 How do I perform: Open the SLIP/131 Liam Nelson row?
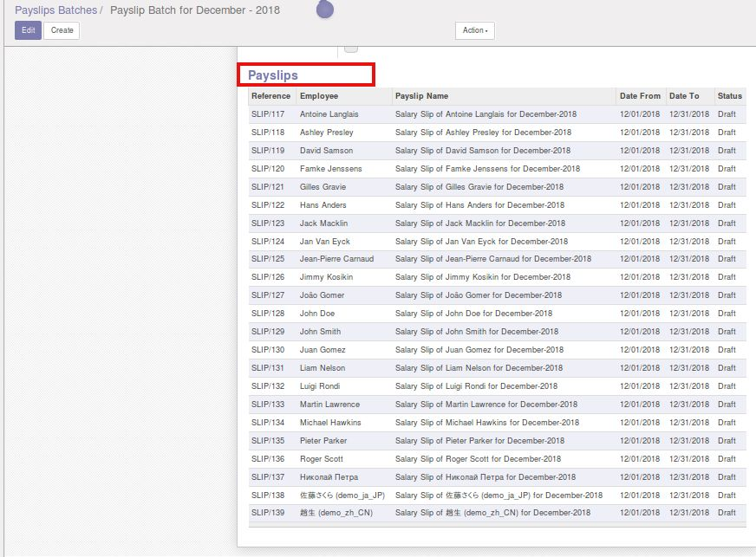[497, 368]
